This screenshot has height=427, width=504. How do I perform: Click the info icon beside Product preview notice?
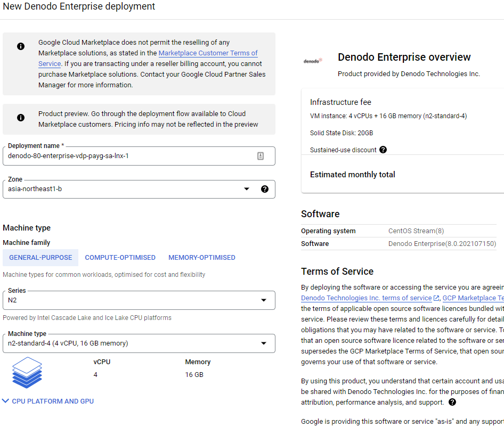pos(21,118)
